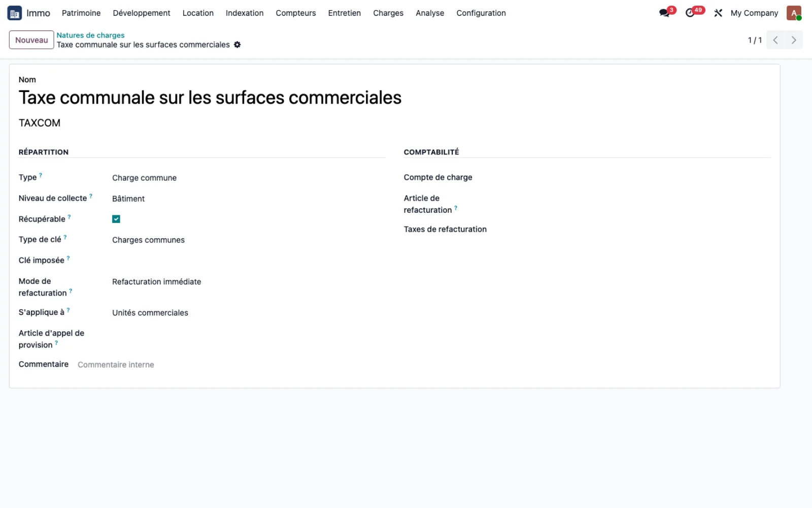Open the Entretien menu
The width and height of the screenshot is (812, 508).
click(x=345, y=13)
